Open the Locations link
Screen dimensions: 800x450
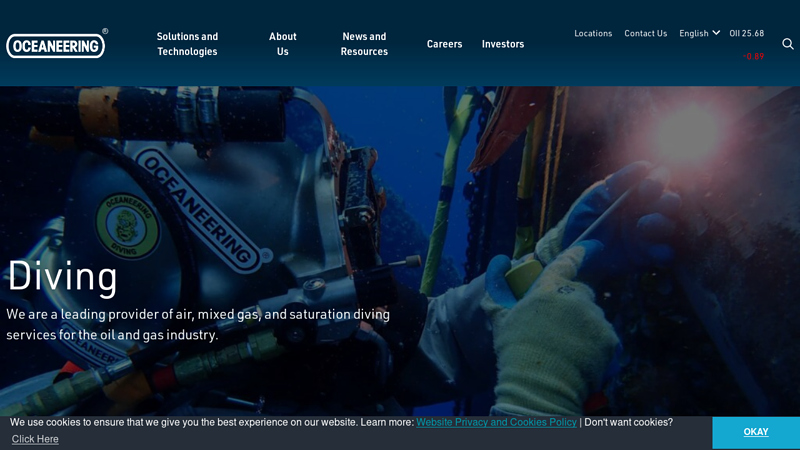(x=593, y=33)
